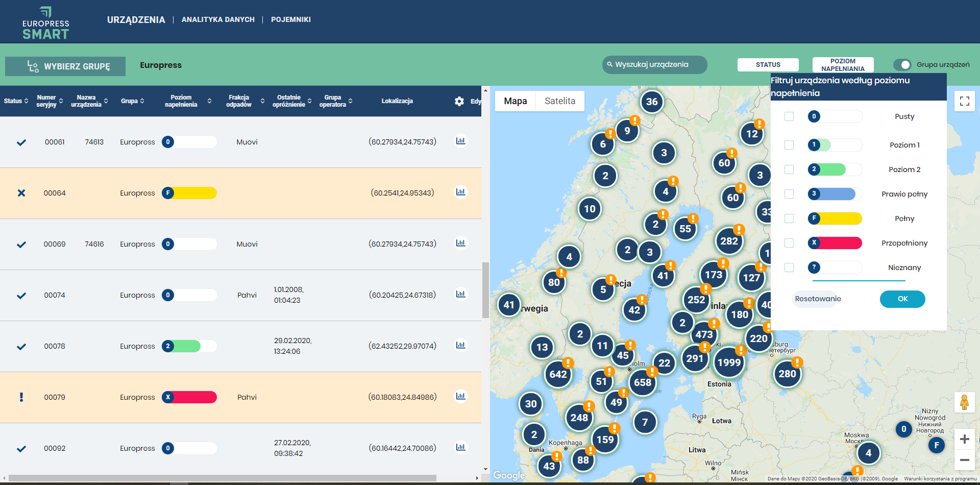Enter fullscreen map view
This screenshot has height=485, width=980.
point(964,101)
